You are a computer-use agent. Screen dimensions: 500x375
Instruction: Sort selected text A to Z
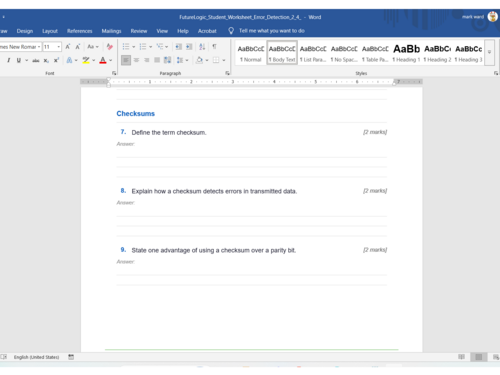coord(202,47)
